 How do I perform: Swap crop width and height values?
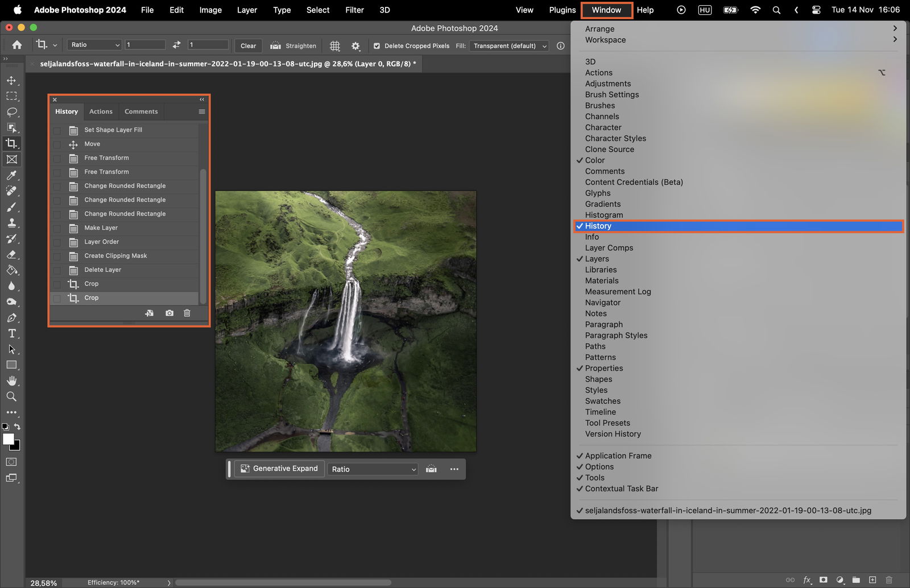tap(177, 45)
